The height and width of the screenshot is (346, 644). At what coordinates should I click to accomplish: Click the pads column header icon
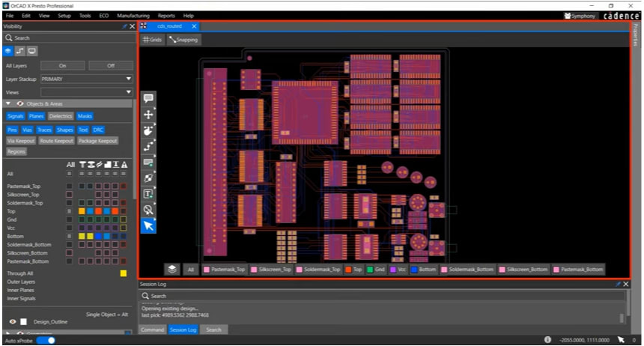click(x=82, y=164)
